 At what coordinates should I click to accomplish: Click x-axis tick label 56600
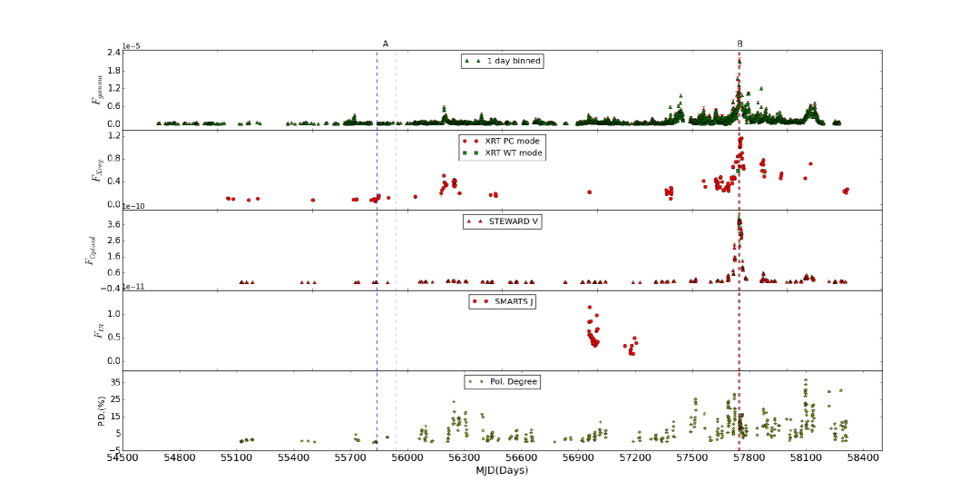521,458
